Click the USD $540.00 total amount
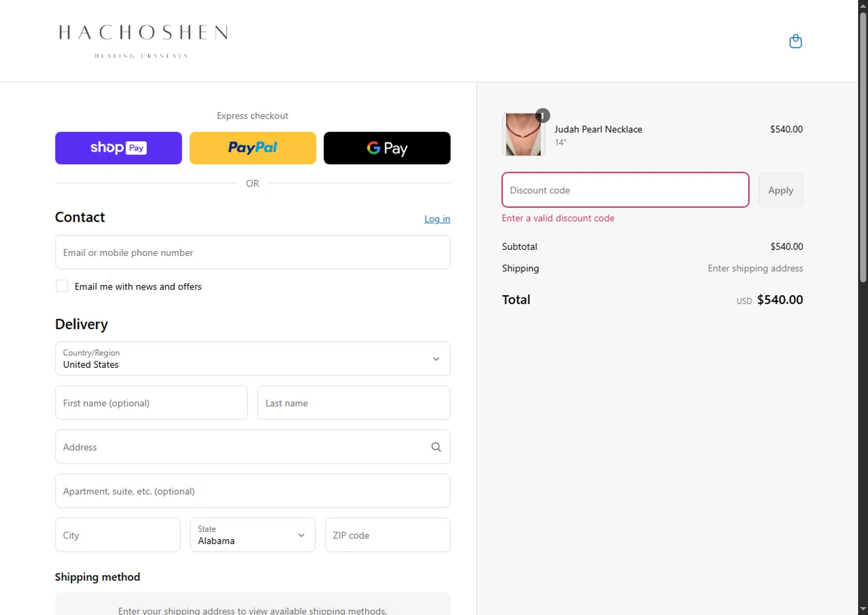This screenshot has height=615, width=868. tap(770, 300)
